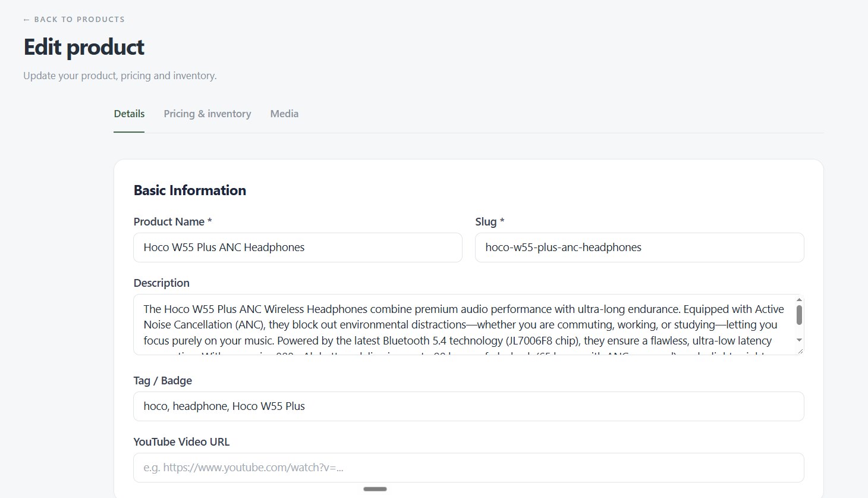
Task: Click the 'Tag / Badge' label
Action: (163, 381)
